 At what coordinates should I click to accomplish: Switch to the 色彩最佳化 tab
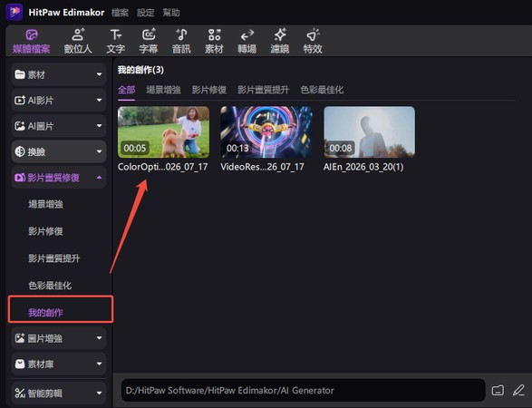point(322,90)
